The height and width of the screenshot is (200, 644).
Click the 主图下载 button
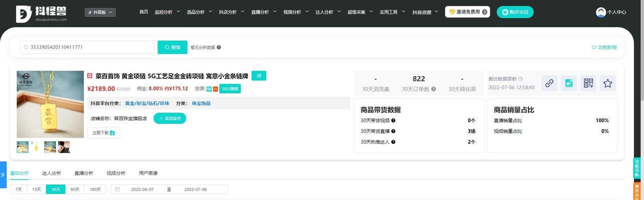[x=103, y=132]
